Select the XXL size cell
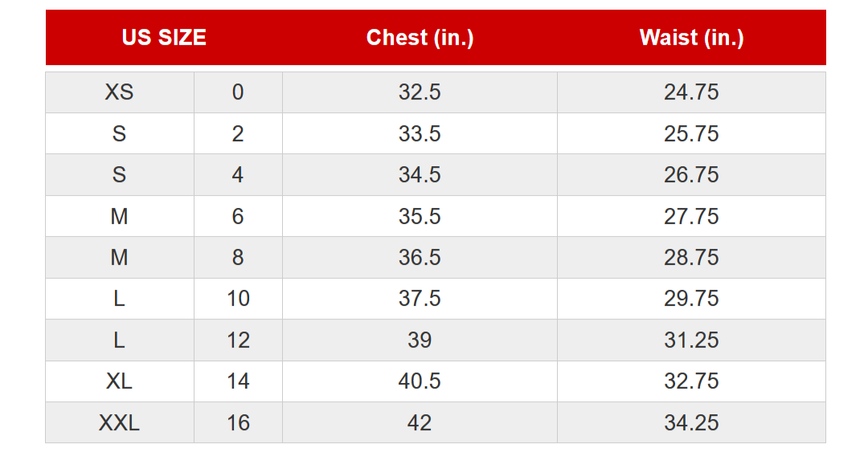Image resolution: width=868 pixels, height=452 pixels. (x=120, y=422)
